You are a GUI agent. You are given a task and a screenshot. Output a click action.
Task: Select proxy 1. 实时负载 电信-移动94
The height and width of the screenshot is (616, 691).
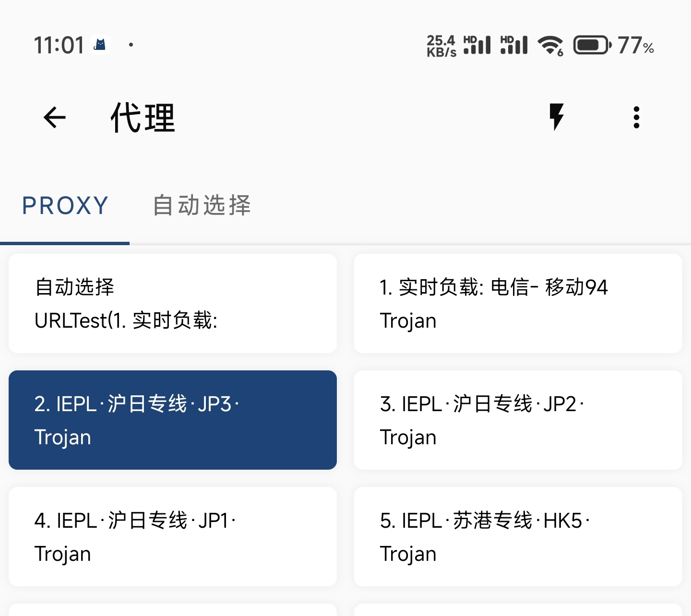click(518, 304)
